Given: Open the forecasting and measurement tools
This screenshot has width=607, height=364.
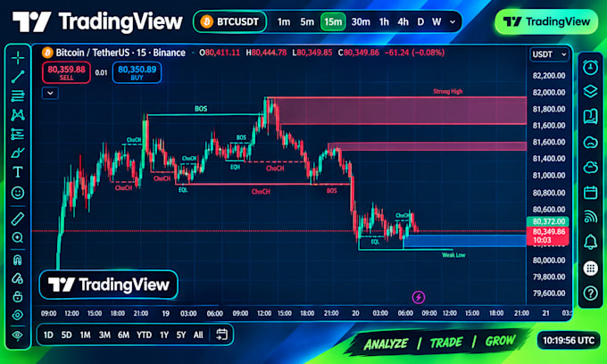Looking at the screenshot, I should point(18,134).
